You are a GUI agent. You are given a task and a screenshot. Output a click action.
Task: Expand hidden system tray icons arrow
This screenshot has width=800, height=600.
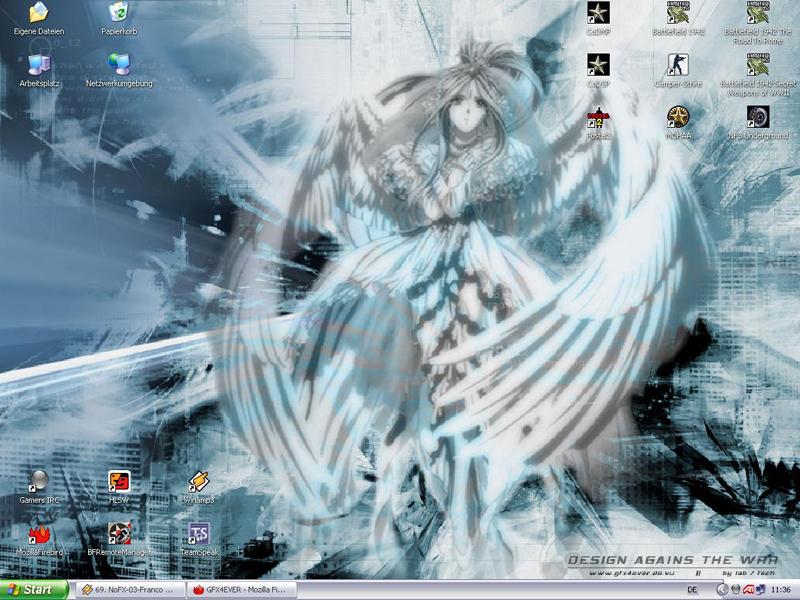[721, 590]
